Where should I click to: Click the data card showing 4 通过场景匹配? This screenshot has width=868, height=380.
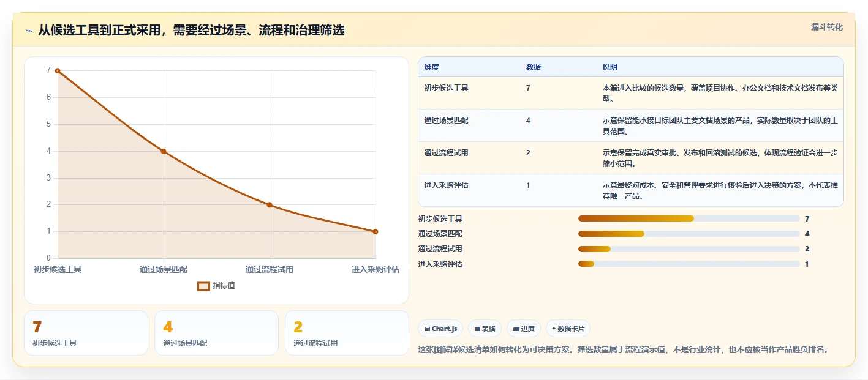point(216,333)
